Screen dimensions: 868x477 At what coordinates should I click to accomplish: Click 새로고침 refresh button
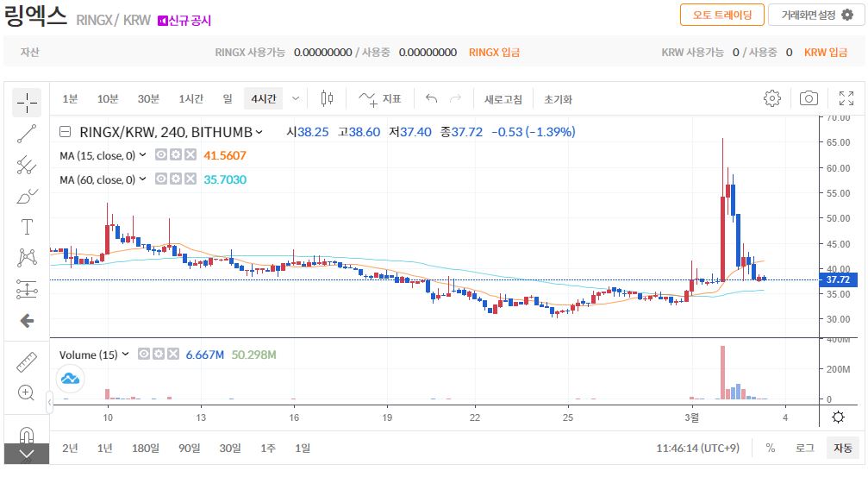503,99
